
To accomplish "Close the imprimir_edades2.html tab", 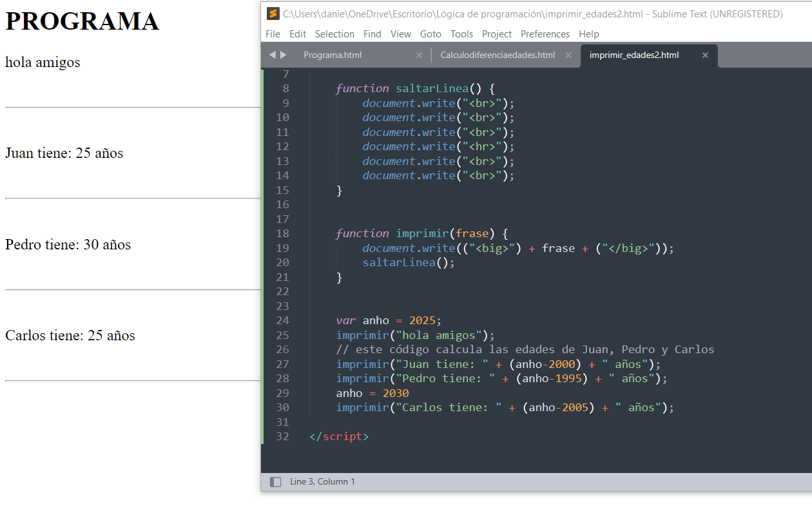I will tap(705, 55).
